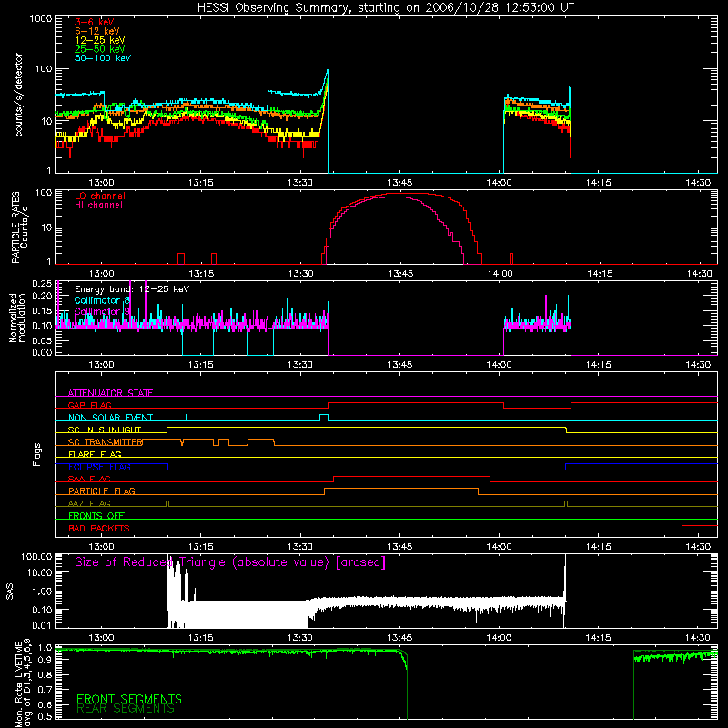The width and height of the screenshot is (728, 728).
Task: Click the 13:15 tick below the modulation plot
Action: point(200,365)
